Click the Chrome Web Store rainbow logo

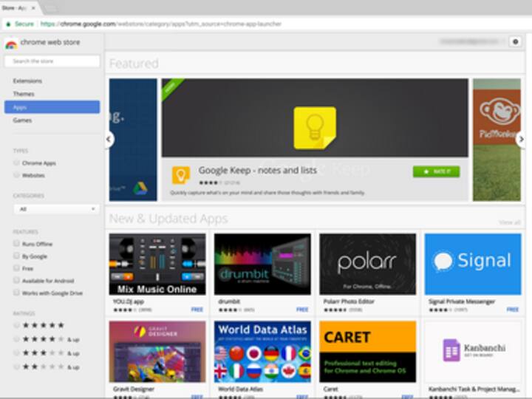[11, 44]
